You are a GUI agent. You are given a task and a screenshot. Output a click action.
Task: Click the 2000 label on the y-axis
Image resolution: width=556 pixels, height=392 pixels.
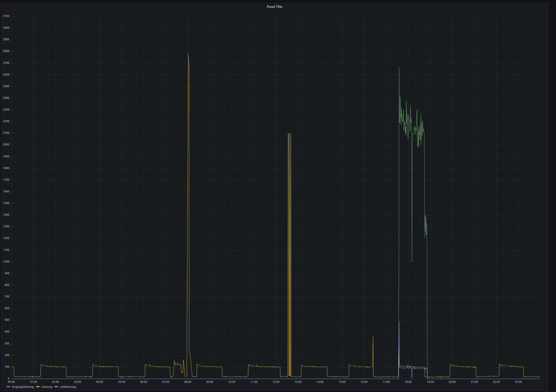6,145
